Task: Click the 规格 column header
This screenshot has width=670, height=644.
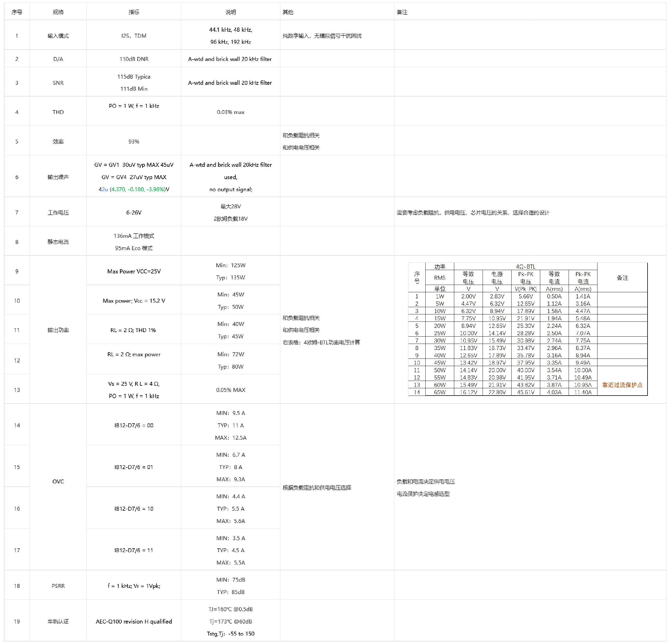Action: (58, 12)
